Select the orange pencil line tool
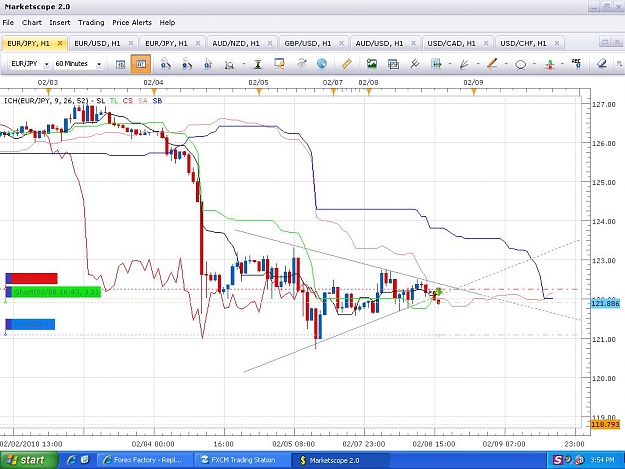 tap(492, 64)
